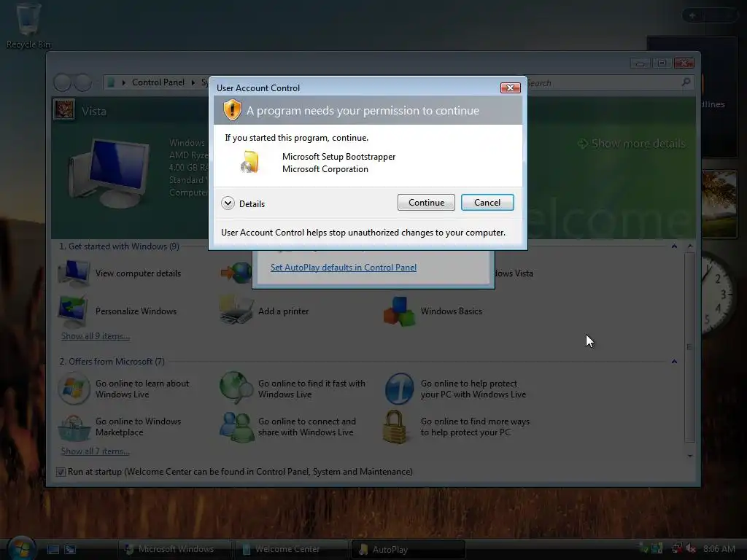
Task: Click View computer details icon in Welcome Center
Action: coord(74,273)
